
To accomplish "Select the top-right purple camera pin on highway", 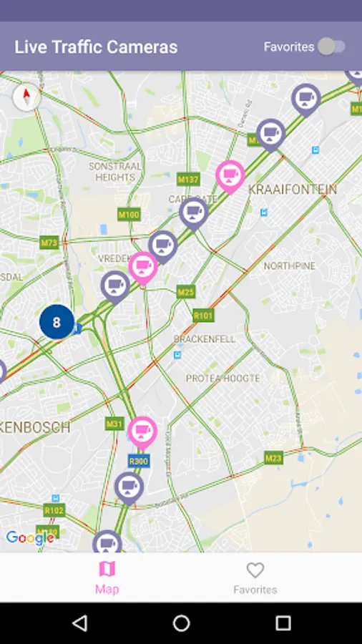I will tap(306, 99).
